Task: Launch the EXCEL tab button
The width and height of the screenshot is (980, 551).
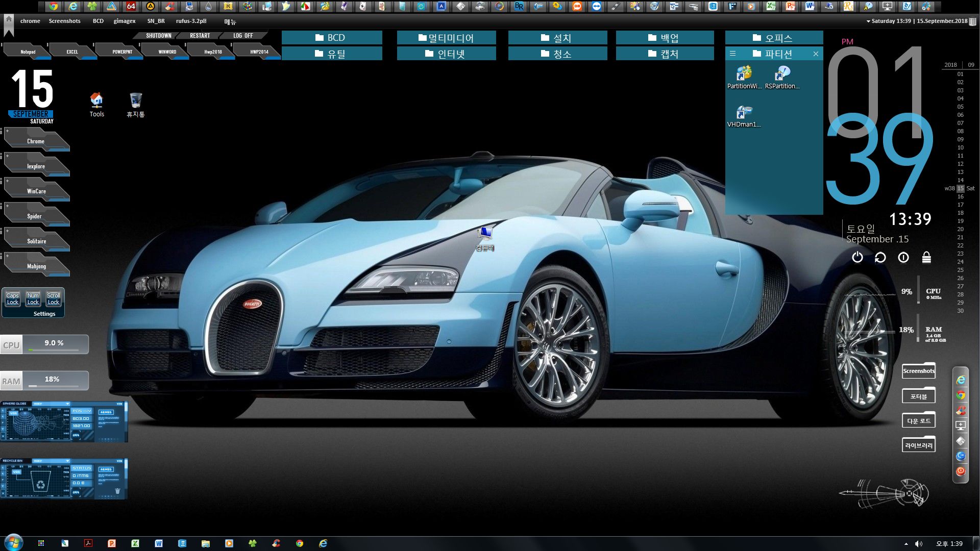Action: 72,52
